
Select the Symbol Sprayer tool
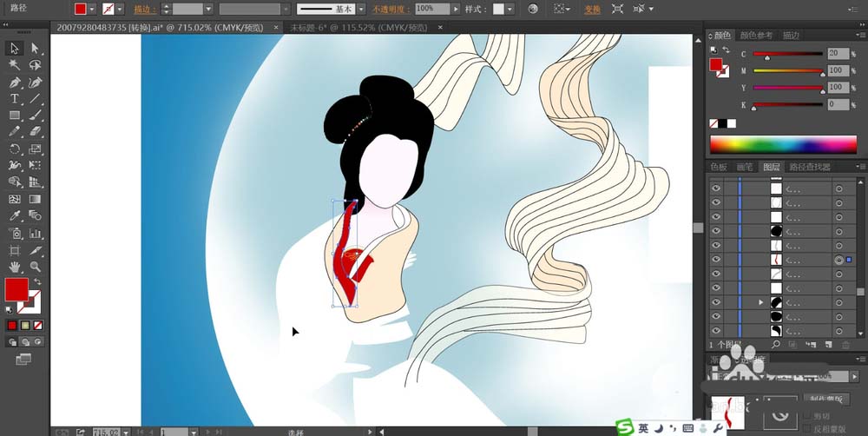15,233
